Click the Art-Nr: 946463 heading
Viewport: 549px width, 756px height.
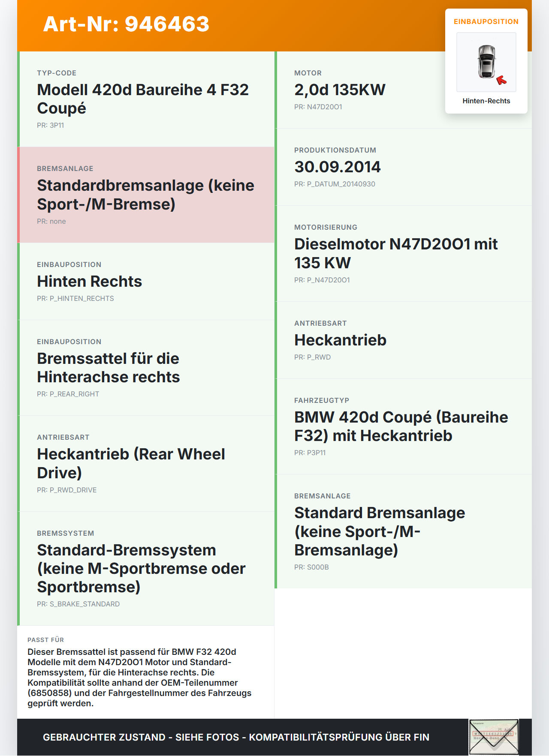[x=126, y=24]
